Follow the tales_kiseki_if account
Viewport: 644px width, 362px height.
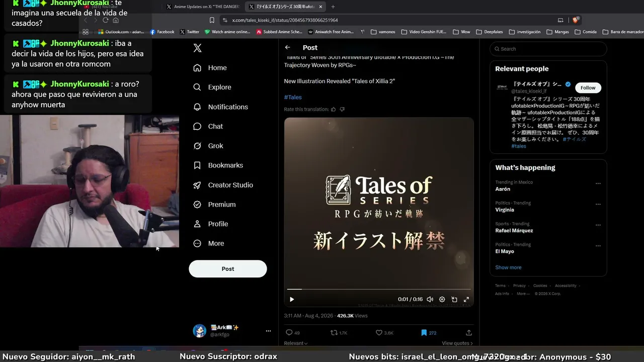tap(588, 87)
